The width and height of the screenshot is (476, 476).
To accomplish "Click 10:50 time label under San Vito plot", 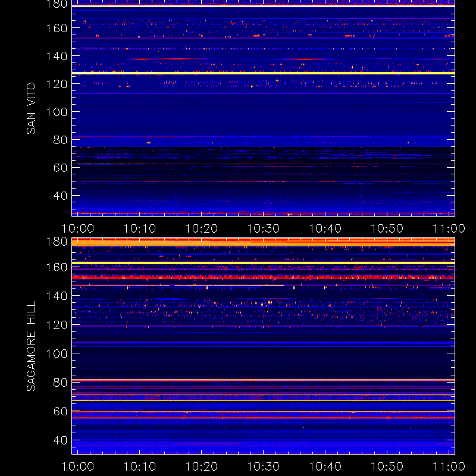I will click(387, 228).
